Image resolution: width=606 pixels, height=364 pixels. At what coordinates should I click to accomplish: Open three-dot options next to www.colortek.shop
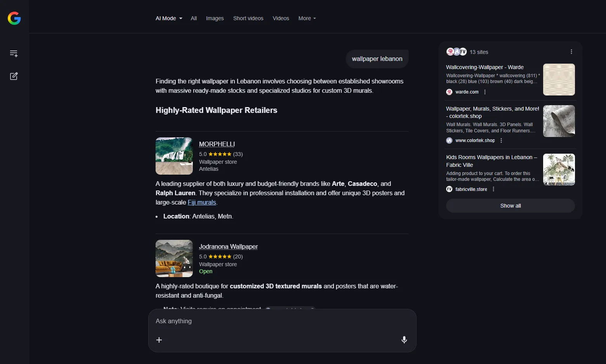coord(501,140)
